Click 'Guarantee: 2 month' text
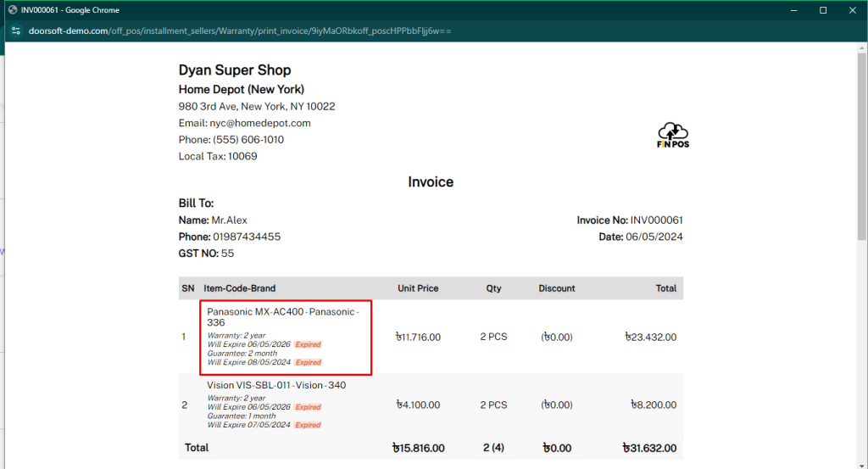This screenshot has height=469, width=868. (x=242, y=354)
